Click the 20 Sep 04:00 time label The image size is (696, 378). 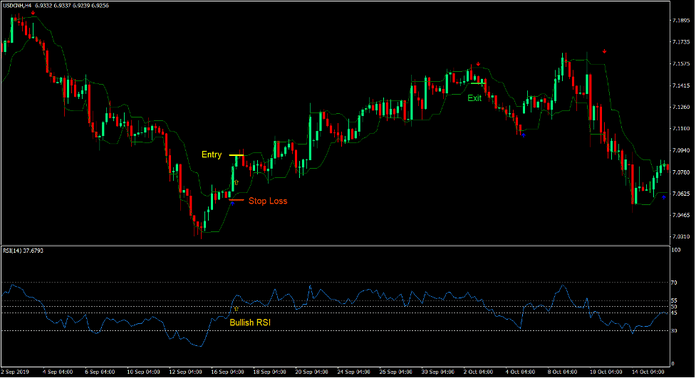click(x=312, y=372)
